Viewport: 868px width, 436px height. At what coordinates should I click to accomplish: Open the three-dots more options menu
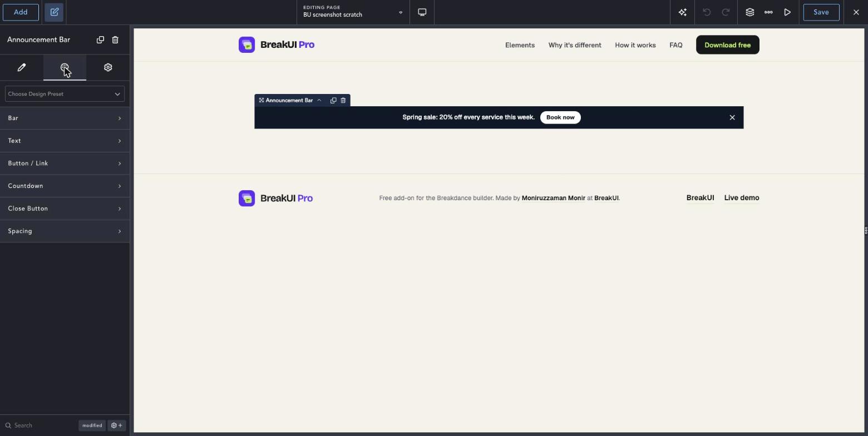click(x=768, y=12)
